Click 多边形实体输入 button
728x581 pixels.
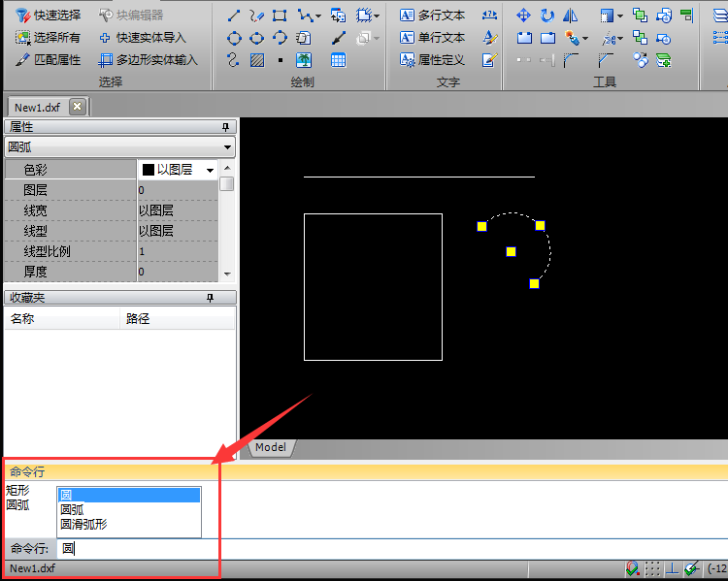(x=149, y=60)
